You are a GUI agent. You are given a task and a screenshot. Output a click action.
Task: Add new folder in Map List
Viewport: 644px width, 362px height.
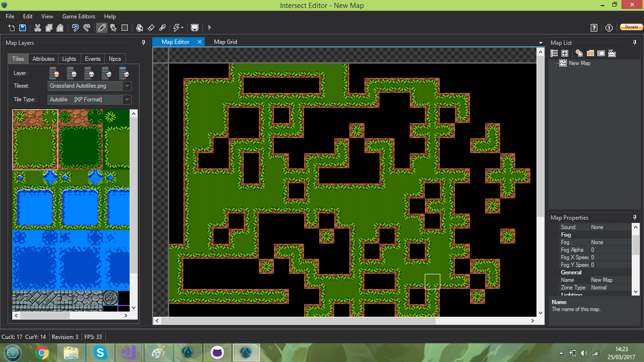[590, 53]
